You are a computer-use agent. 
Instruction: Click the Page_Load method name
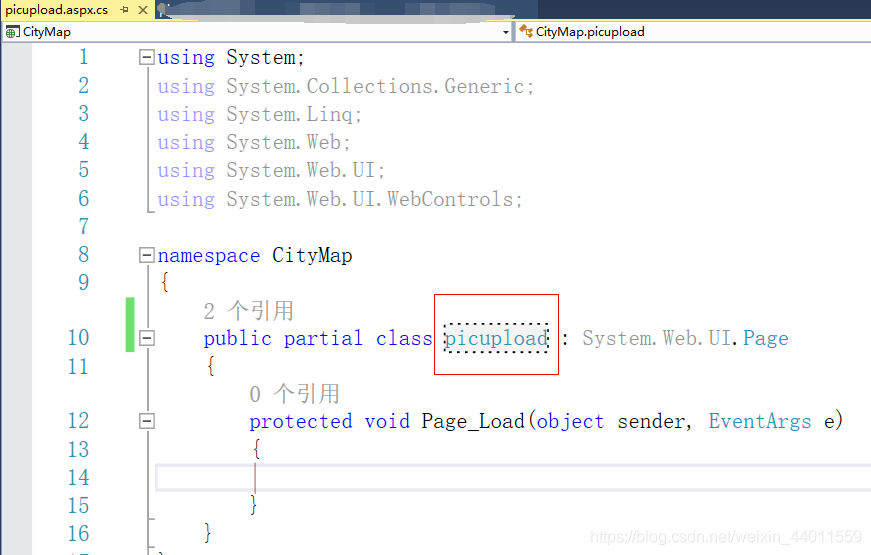click(x=473, y=421)
